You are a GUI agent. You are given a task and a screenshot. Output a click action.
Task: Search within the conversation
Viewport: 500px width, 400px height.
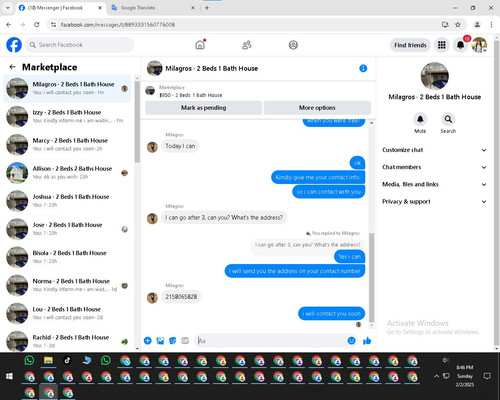(448, 119)
